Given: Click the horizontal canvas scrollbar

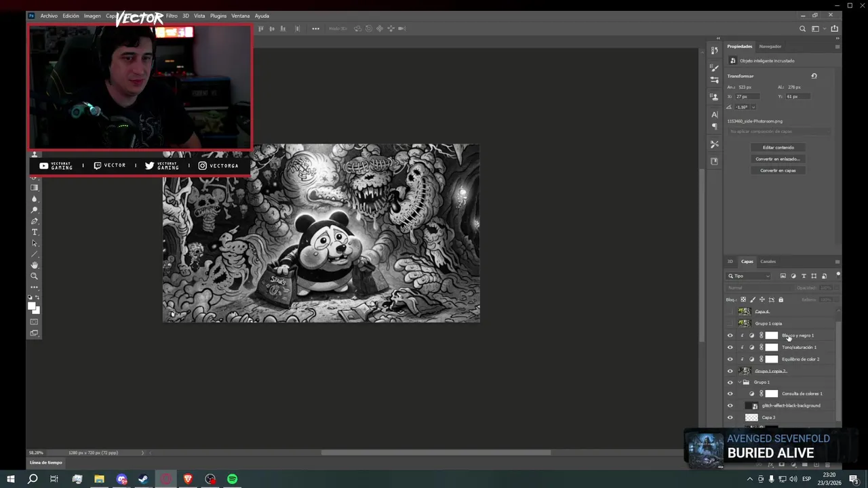Looking at the screenshot, I should pos(435,453).
